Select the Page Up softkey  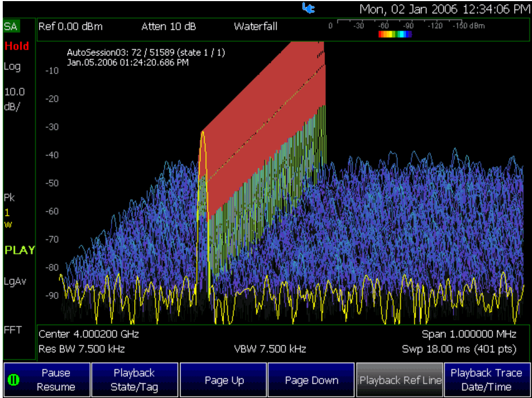click(x=224, y=380)
